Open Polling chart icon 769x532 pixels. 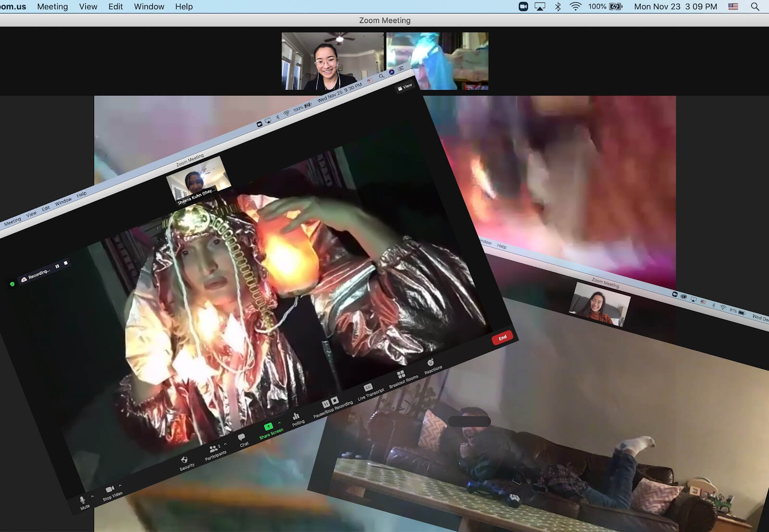point(297,419)
